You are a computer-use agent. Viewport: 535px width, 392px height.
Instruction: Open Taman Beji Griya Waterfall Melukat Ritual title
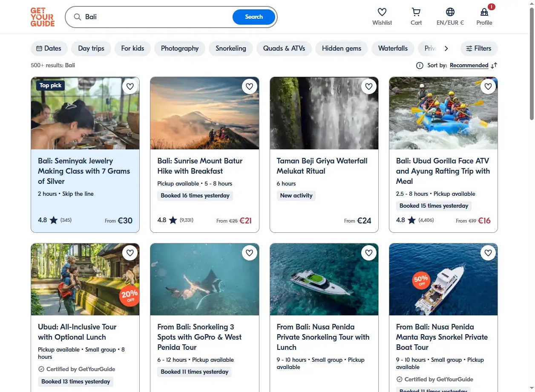point(322,166)
